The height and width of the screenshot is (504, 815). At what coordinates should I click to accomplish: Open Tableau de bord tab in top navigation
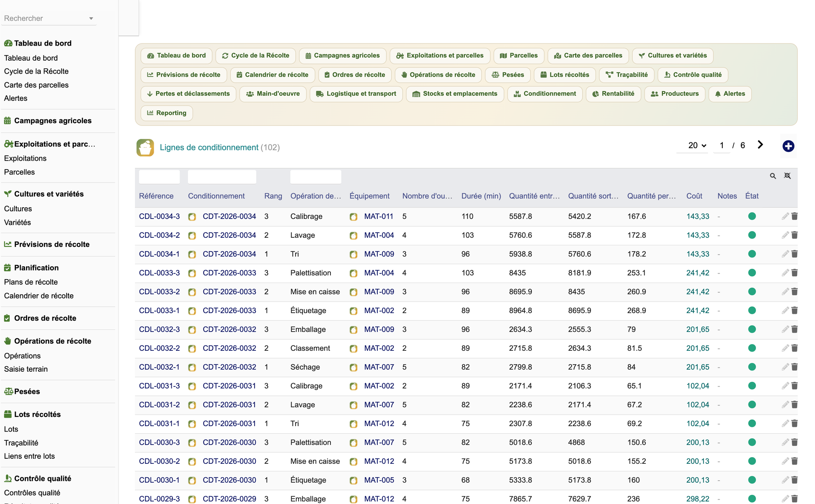click(176, 56)
